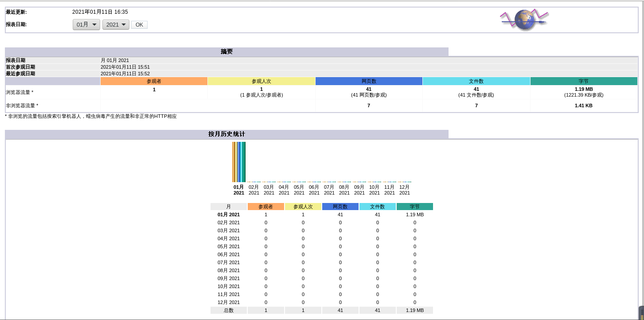Click the 11月 2021 row label in monthly table
This screenshot has width=644, height=320.
229,294
